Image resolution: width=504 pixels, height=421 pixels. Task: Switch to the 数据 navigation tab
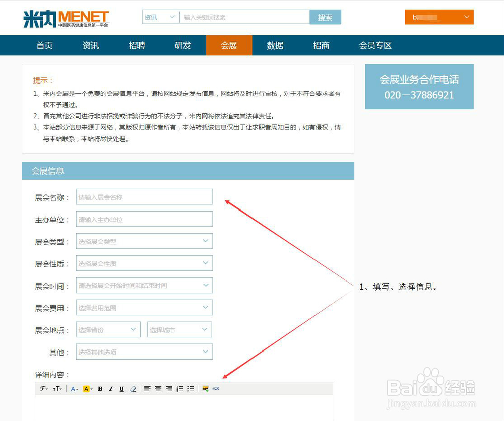pos(274,45)
